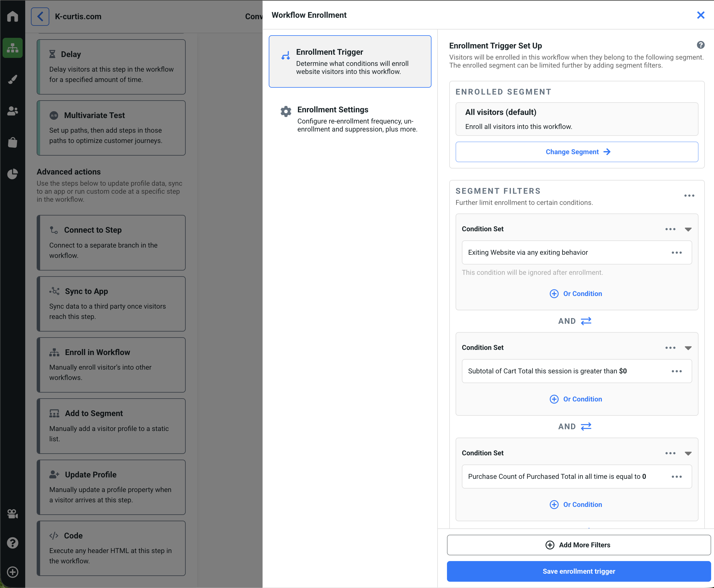Viewport: 714px width, 588px height.
Task: Toggle the first AND operator swap arrows
Action: (586, 321)
